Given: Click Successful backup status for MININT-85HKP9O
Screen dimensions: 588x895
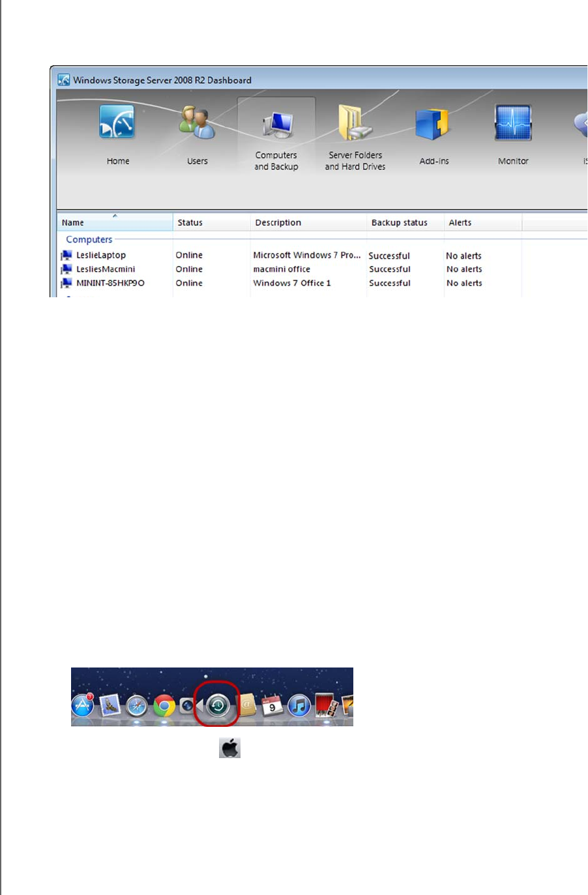Looking at the screenshot, I should (x=390, y=283).
